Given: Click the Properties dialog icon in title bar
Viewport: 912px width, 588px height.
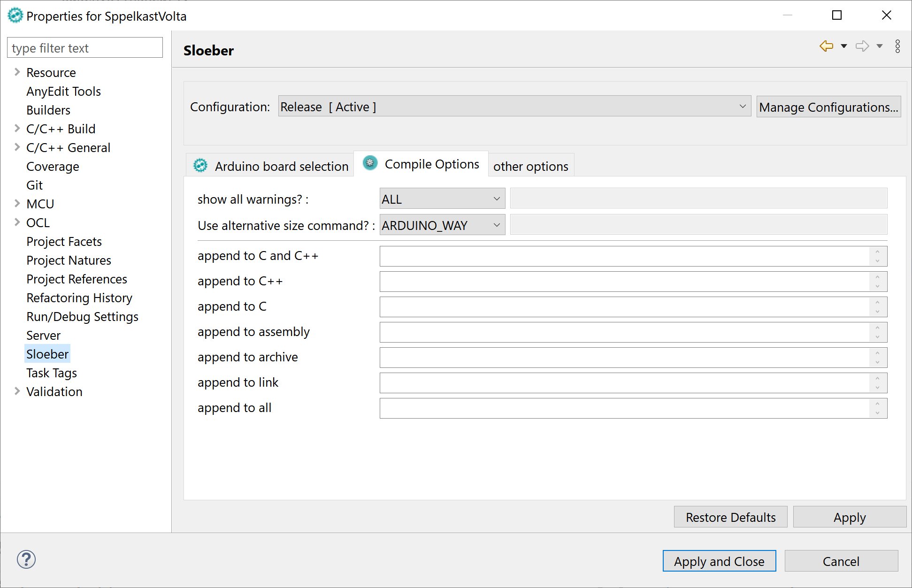Looking at the screenshot, I should pyautogui.click(x=15, y=15).
